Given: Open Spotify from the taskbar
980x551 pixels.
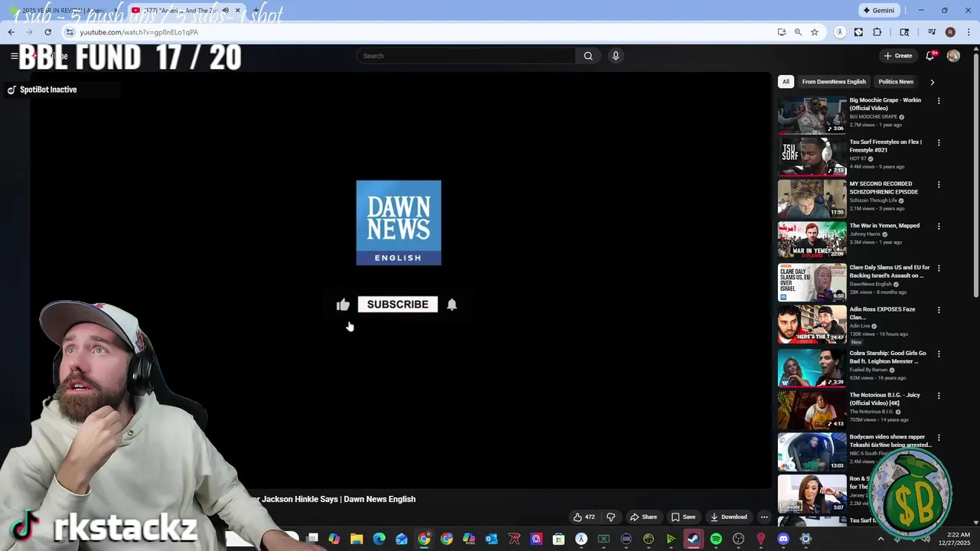Looking at the screenshot, I should [x=716, y=539].
